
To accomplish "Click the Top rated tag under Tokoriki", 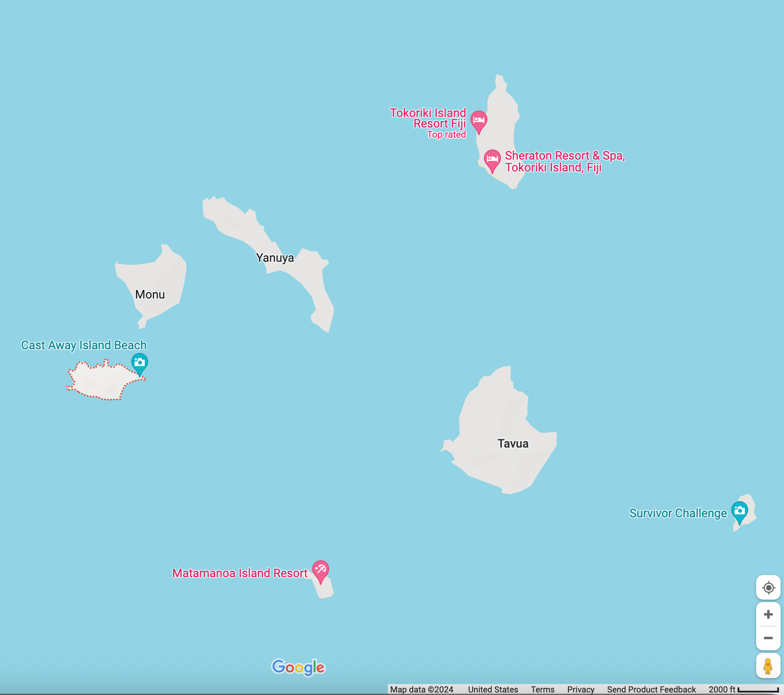I will [446, 135].
